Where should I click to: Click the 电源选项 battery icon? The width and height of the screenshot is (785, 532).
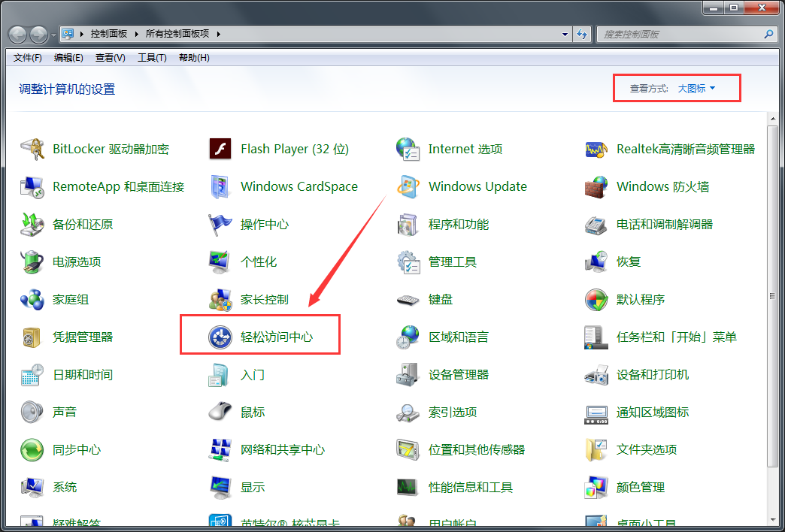(x=32, y=261)
